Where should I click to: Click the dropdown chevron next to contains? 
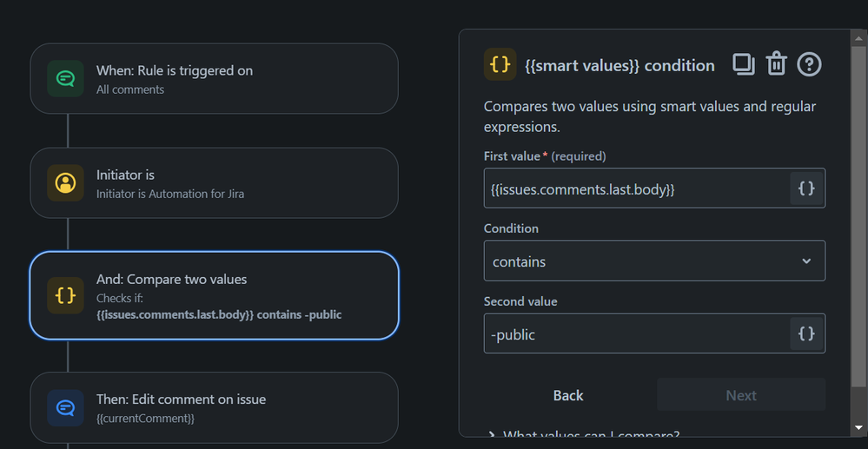coord(806,261)
